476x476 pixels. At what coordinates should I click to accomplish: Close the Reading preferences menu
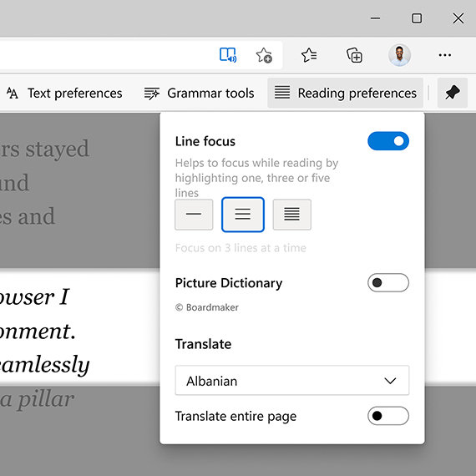tap(345, 93)
